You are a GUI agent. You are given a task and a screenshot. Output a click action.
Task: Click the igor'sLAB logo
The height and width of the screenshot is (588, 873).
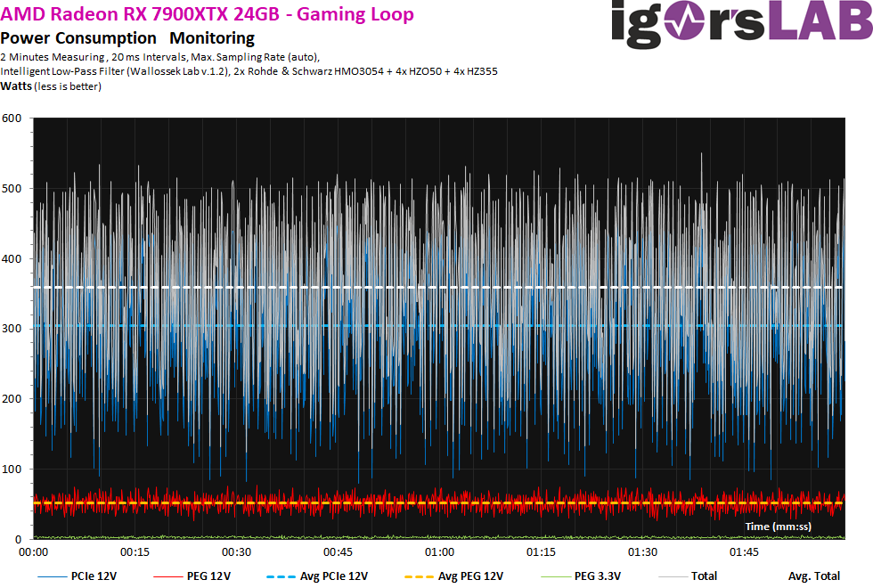click(x=741, y=23)
